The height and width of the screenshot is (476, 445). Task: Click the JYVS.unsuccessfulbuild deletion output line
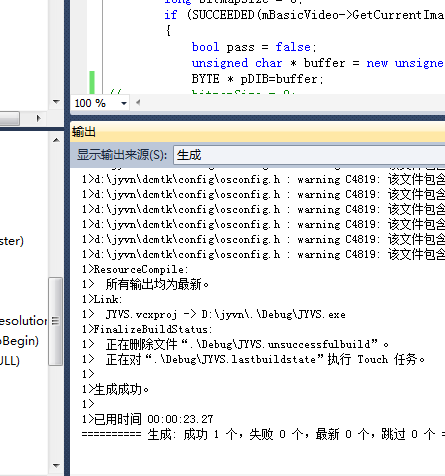click(235, 344)
